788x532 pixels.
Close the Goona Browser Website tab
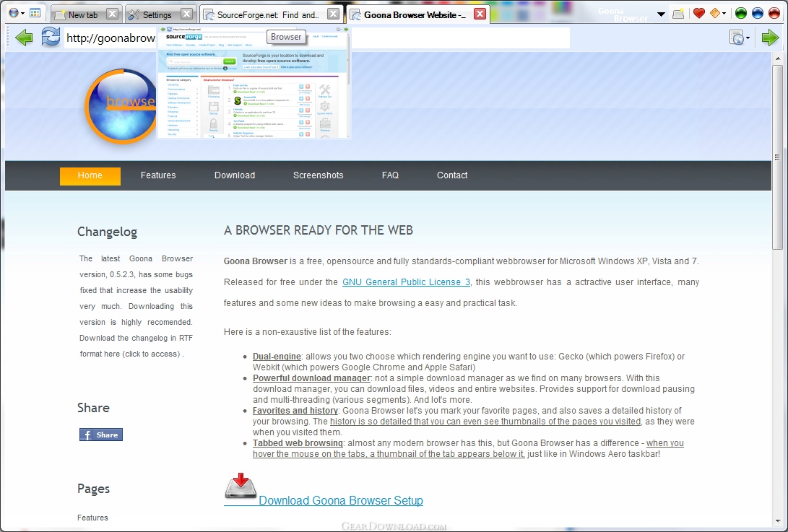480,14
